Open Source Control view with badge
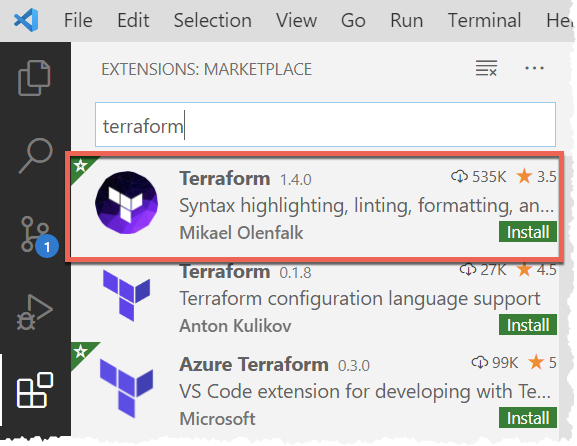This screenshot has width=577, height=446. coord(38,236)
